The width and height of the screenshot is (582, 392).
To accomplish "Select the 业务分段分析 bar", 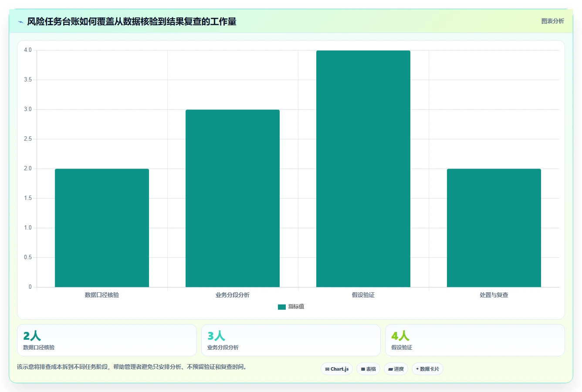I will tap(233, 198).
